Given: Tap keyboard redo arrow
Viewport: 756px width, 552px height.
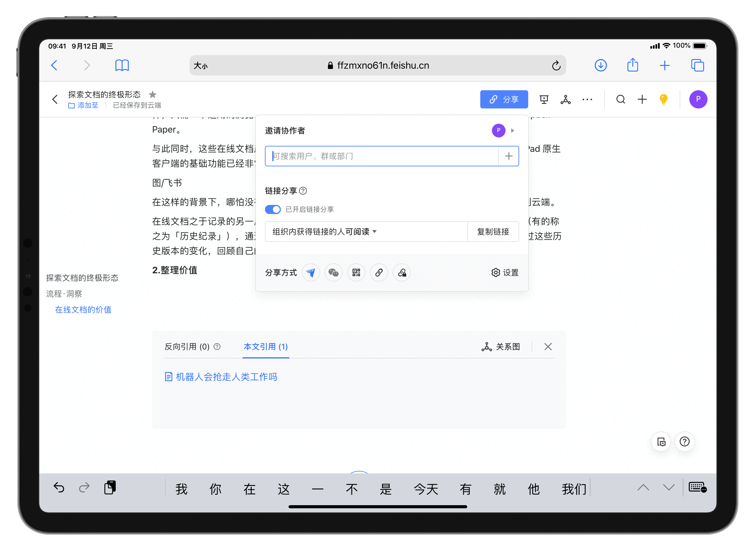Looking at the screenshot, I should tap(84, 488).
